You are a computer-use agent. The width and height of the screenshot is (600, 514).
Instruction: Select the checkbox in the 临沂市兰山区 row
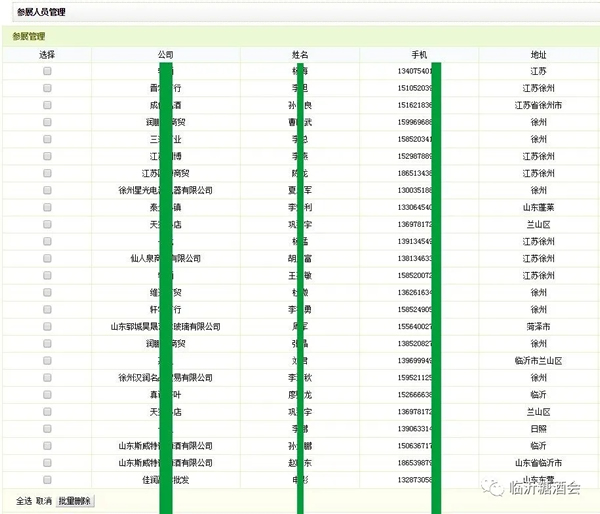[x=47, y=361]
